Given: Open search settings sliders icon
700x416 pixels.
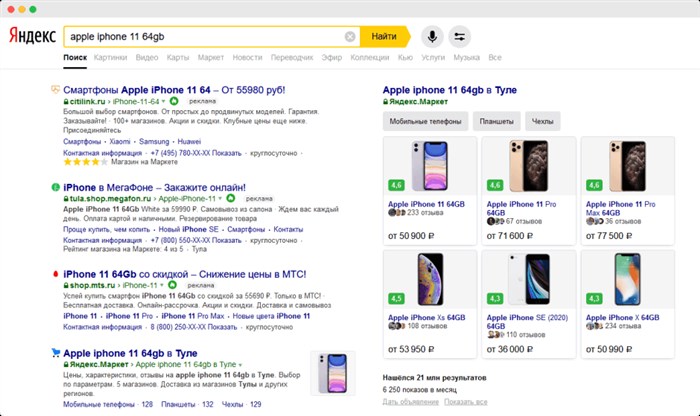Looking at the screenshot, I should (x=459, y=37).
